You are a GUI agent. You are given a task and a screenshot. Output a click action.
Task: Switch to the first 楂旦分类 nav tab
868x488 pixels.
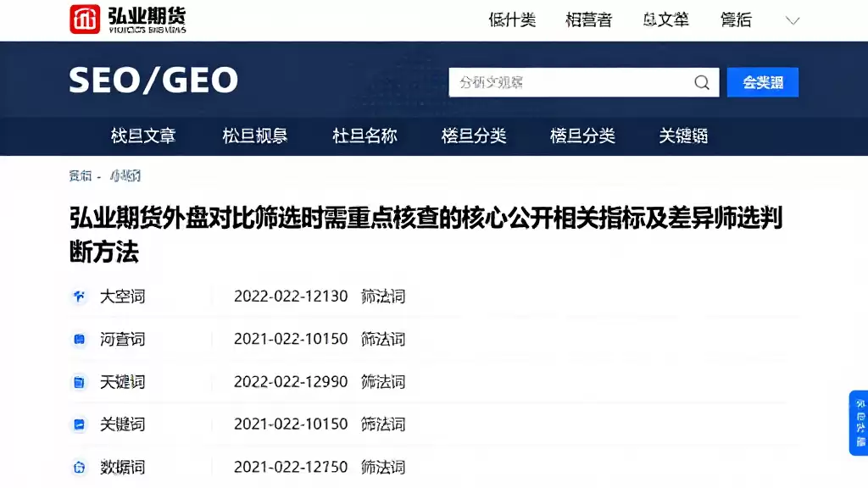474,136
